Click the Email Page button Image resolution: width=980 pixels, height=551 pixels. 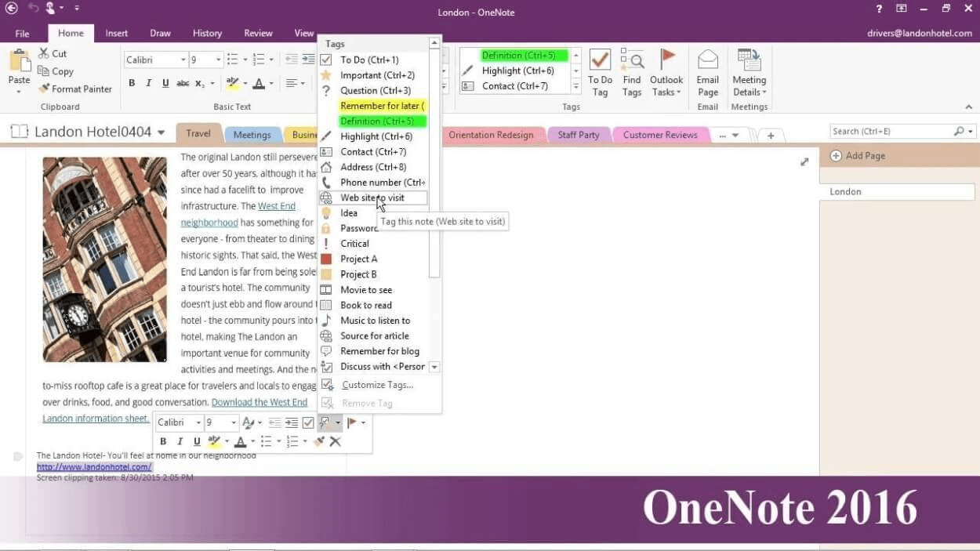pos(708,73)
